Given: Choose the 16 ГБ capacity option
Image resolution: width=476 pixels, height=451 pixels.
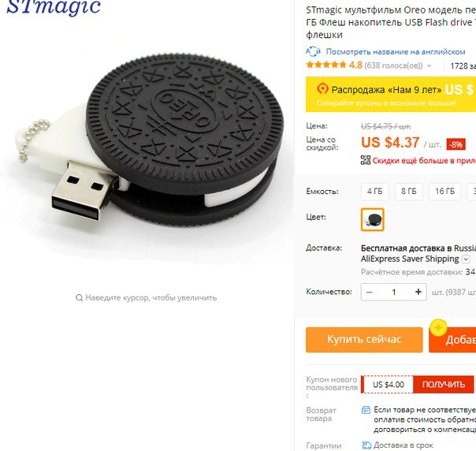Looking at the screenshot, I should click(x=444, y=192).
